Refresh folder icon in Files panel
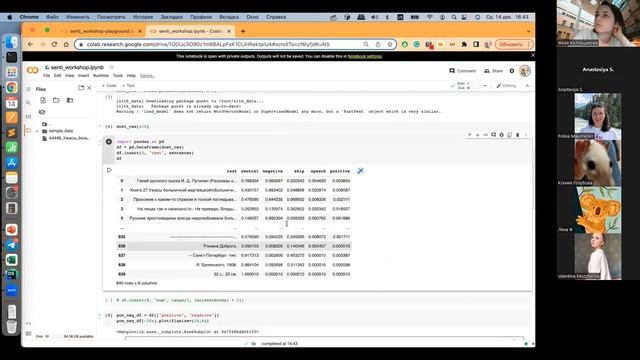Viewport: 640px width, 360px height. [56, 100]
